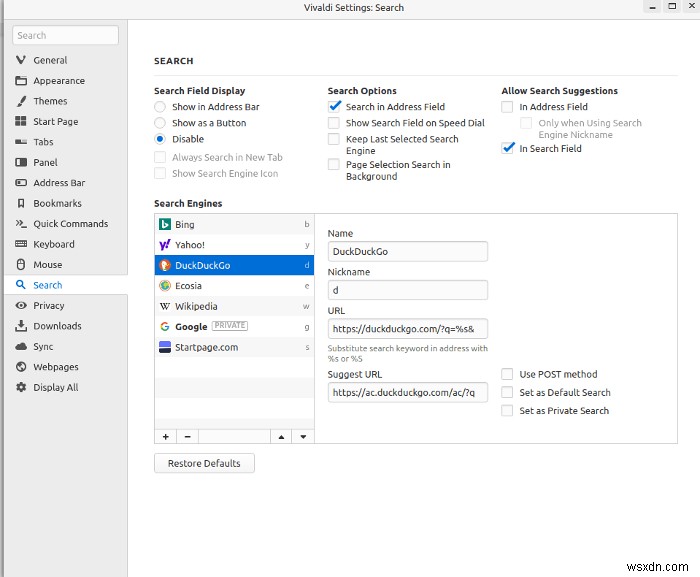This screenshot has height=577, width=700.
Task: Click the Restore Defaults button
Action: tap(204, 463)
